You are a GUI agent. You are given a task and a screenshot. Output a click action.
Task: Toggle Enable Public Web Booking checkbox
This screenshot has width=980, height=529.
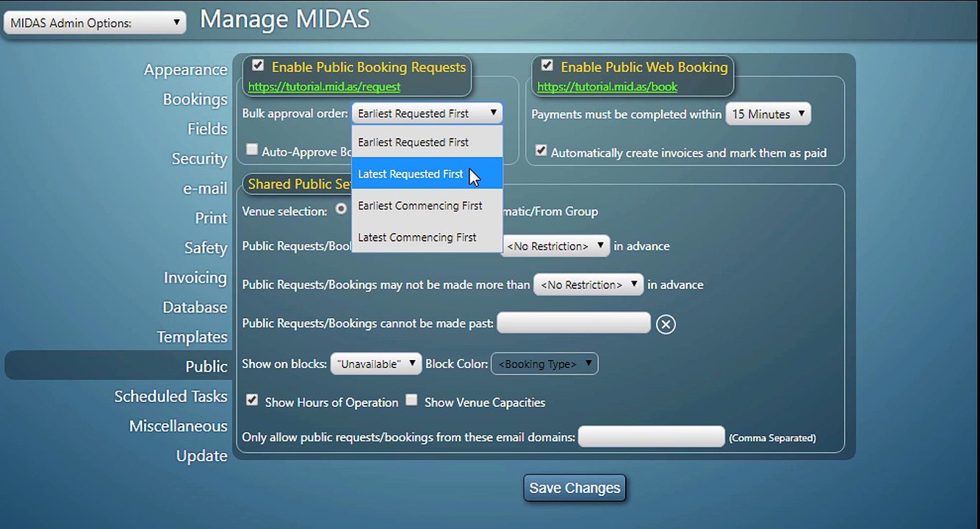tap(547, 65)
